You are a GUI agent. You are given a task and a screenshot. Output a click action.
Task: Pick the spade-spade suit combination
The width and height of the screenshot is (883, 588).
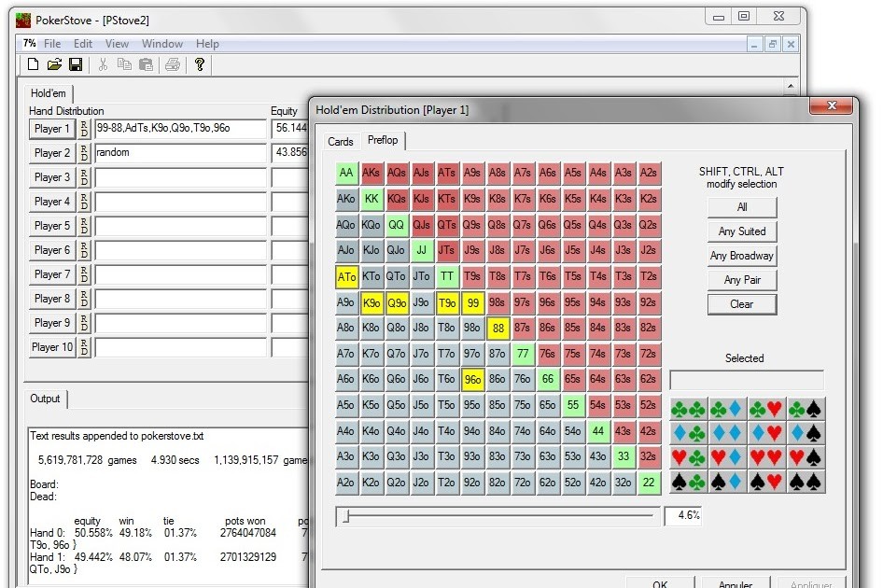pyautogui.click(x=806, y=482)
